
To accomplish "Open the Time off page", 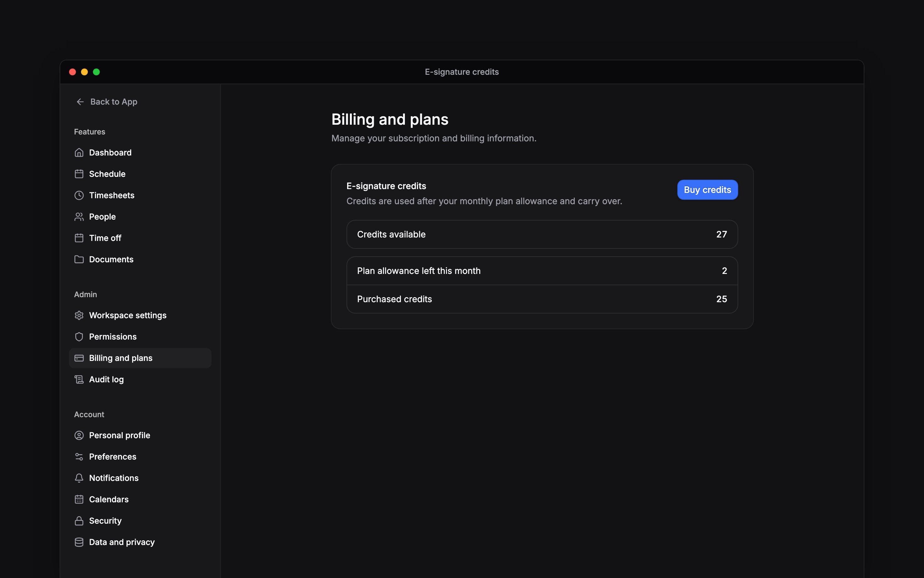I will pyautogui.click(x=140, y=238).
